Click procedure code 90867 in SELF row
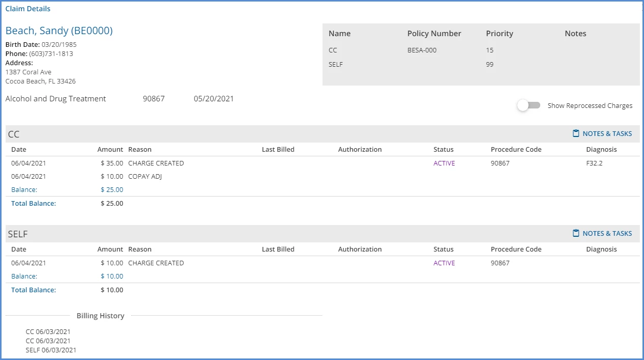 point(500,263)
